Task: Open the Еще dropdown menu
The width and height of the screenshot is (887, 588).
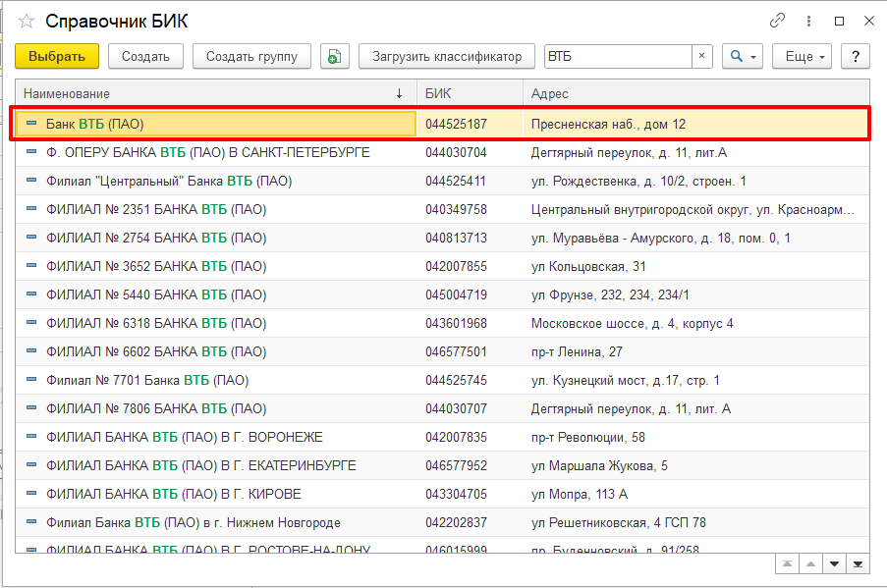Action: [x=802, y=57]
